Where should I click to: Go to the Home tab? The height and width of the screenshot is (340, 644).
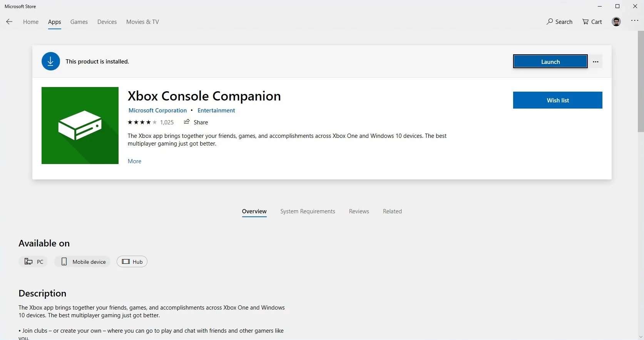tap(31, 22)
